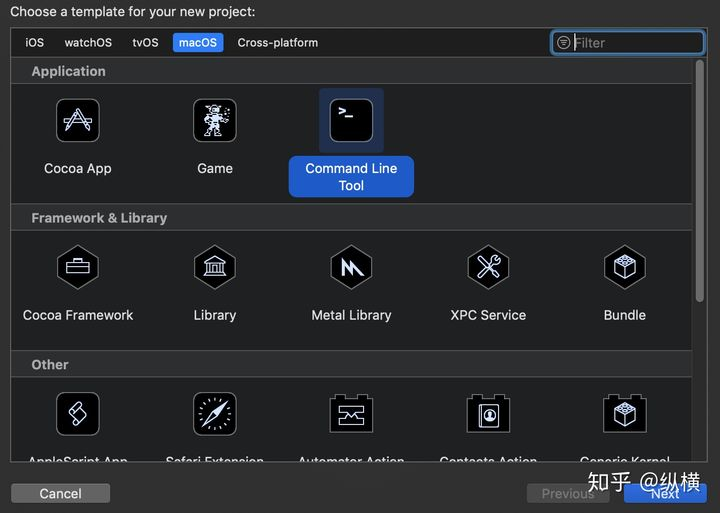Click the Library label text
The image size is (720, 513).
[214, 315]
